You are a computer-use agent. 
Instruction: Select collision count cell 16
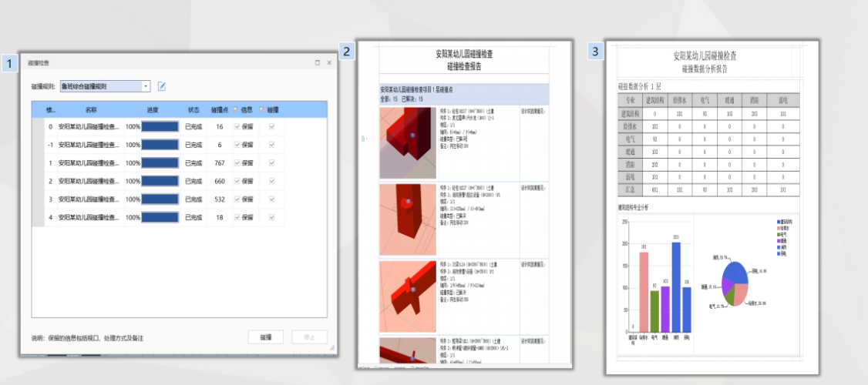(x=220, y=127)
